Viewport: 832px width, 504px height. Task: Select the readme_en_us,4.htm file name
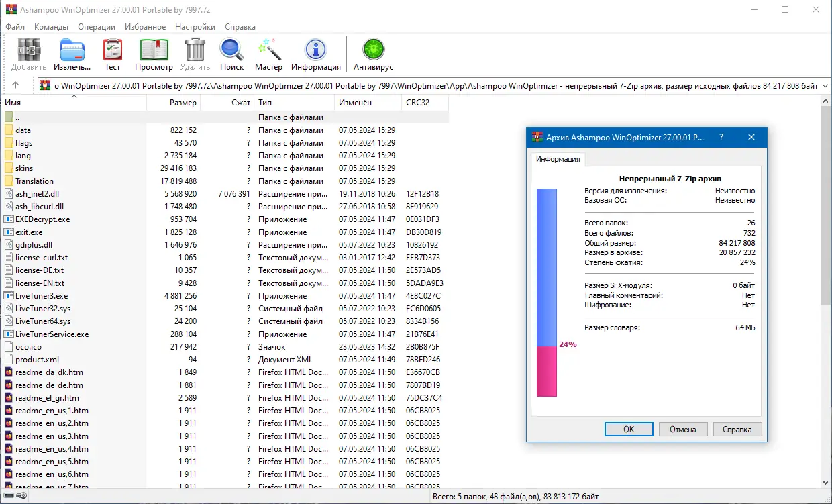click(52, 449)
